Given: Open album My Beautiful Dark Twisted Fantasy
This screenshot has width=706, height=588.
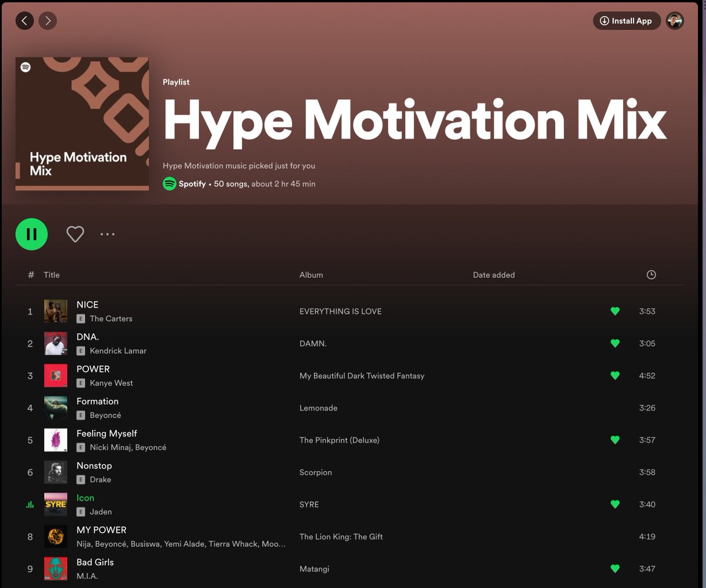Looking at the screenshot, I should click(362, 376).
